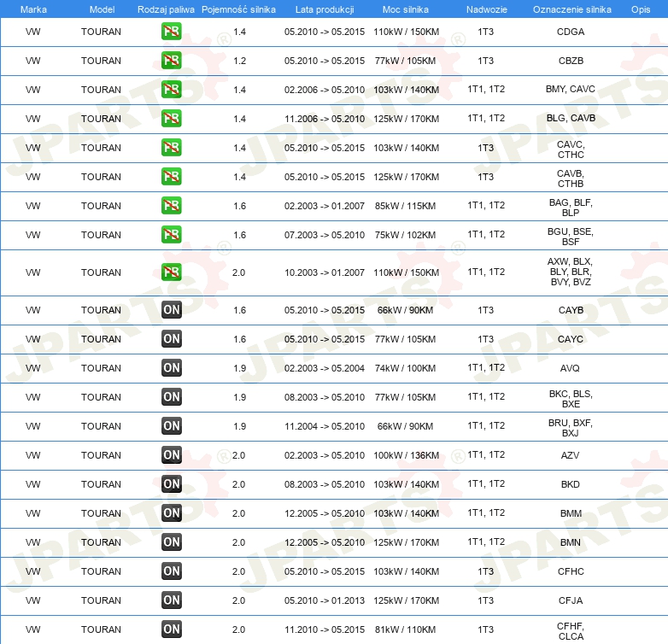Select engine code cell BLG, CAVB
The width and height of the screenshot is (668, 644).
point(571,118)
